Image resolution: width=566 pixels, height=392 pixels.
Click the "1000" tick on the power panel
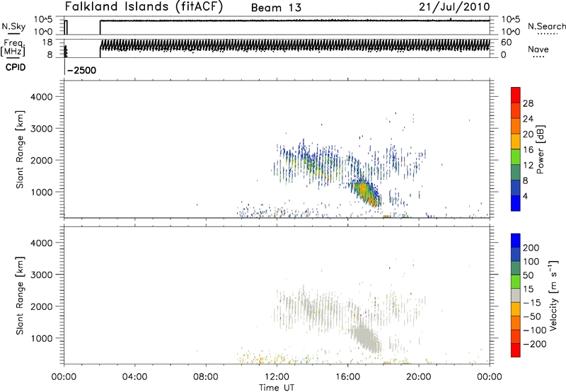click(41, 192)
